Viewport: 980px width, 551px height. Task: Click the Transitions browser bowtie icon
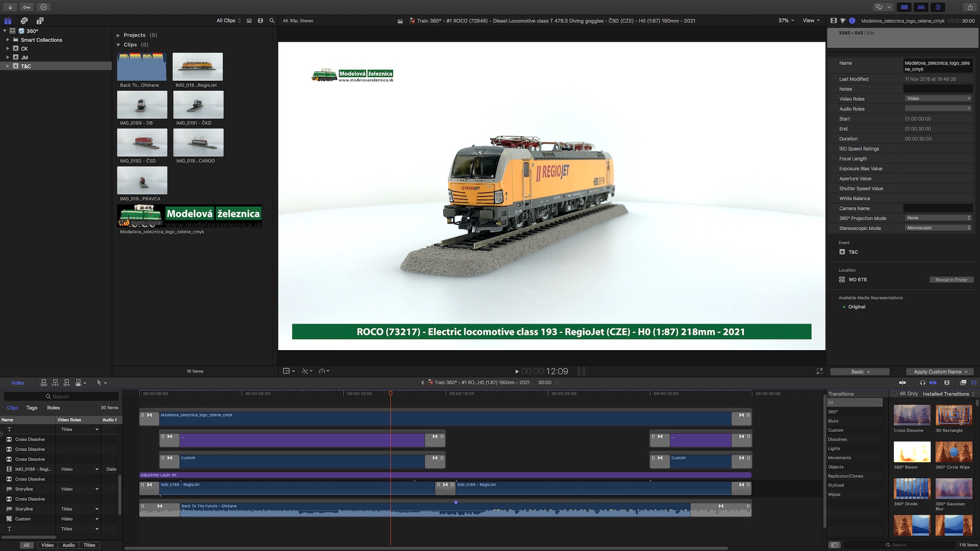[x=974, y=383]
